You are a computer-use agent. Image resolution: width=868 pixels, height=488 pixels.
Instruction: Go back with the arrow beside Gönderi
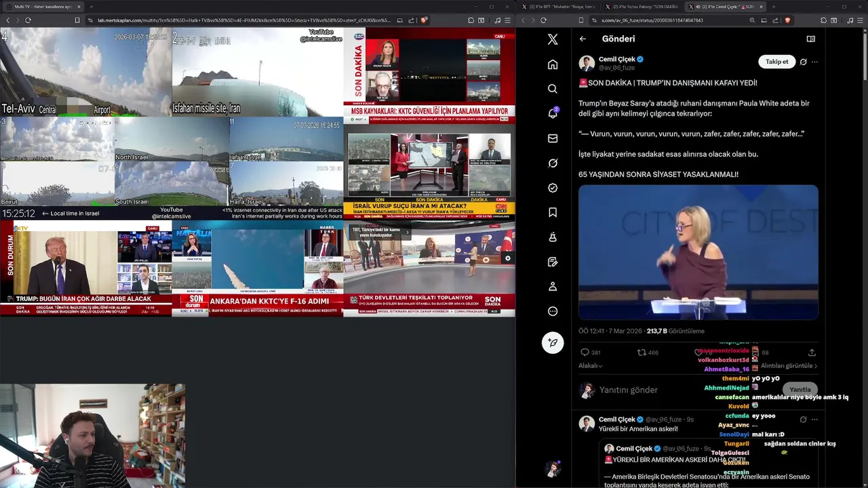[583, 39]
